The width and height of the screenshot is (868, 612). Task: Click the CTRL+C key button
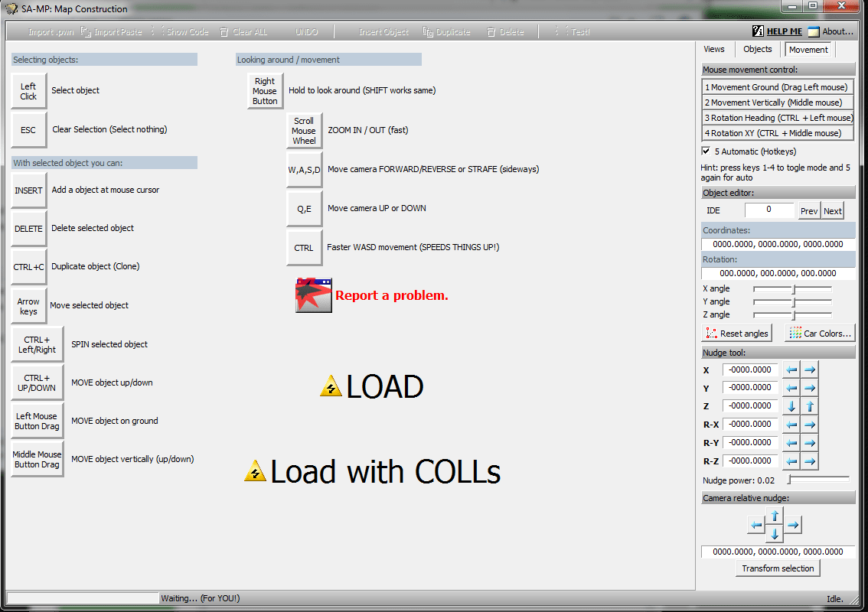[29, 267]
